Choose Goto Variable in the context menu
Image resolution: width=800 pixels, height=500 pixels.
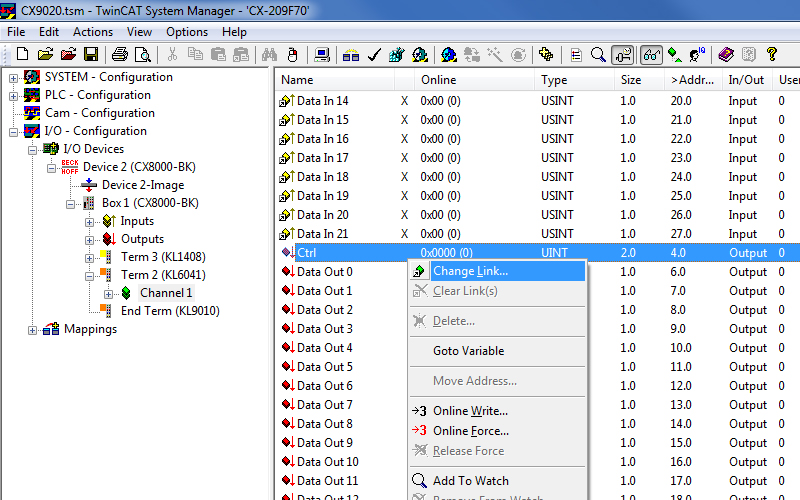tap(497, 351)
